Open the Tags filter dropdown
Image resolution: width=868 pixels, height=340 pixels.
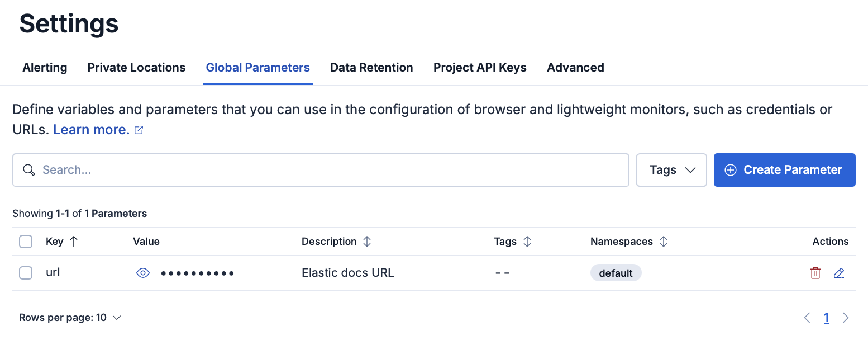[x=671, y=169]
